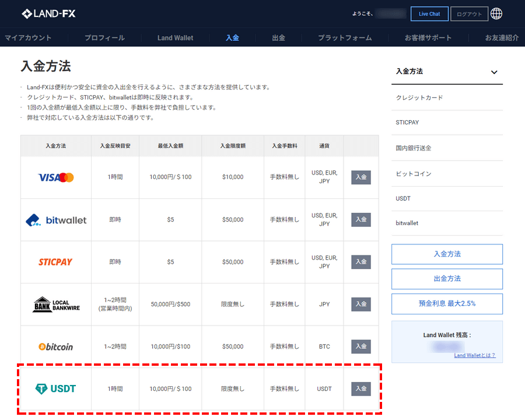Click the 入金反映目安 column header

click(x=115, y=146)
